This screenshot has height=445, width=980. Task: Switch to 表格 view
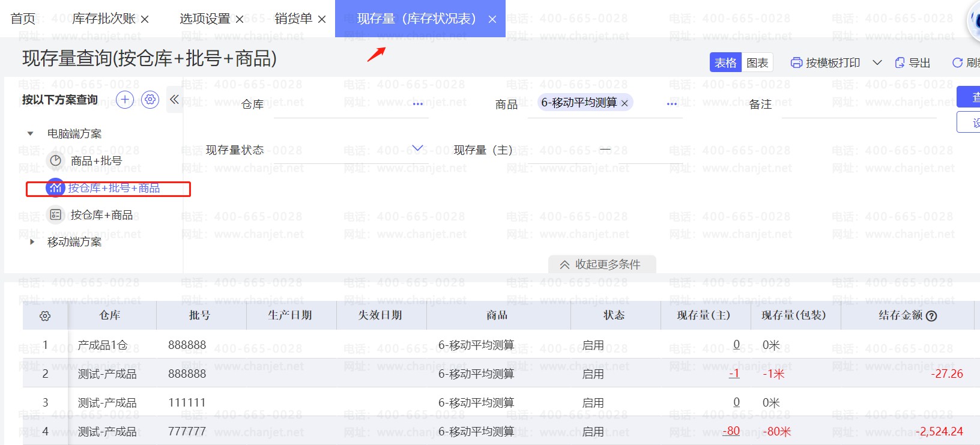[x=725, y=62]
